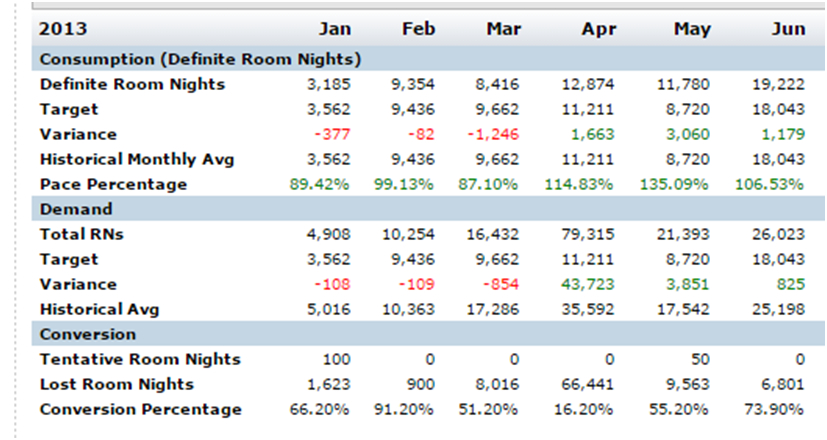Click the Total RNs row label

tap(81, 234)
